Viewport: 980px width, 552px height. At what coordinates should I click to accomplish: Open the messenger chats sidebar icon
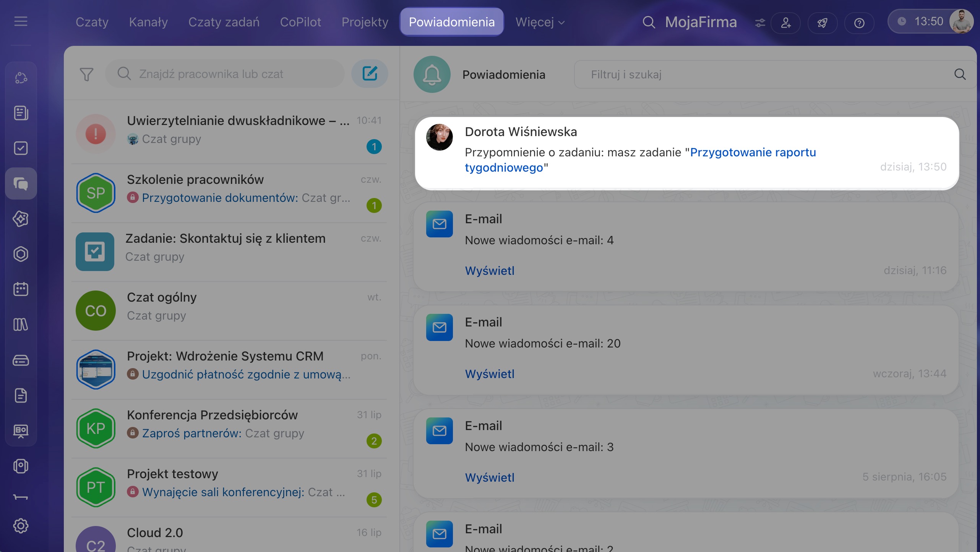coord(21,183)
